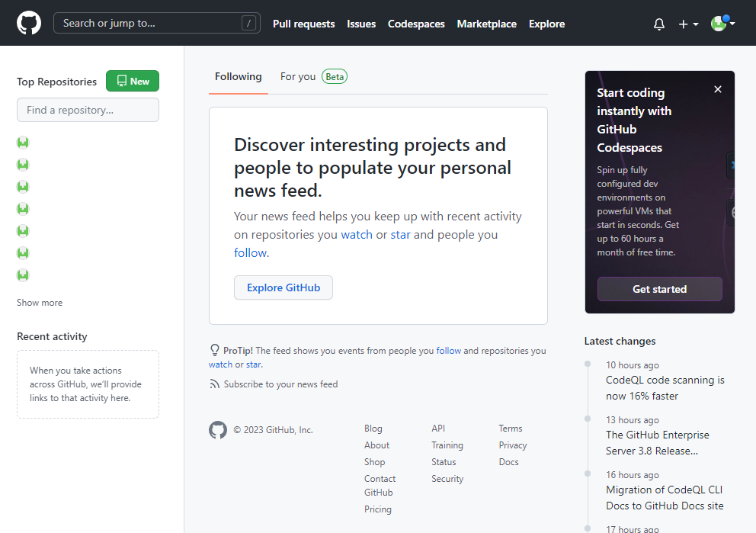
Task: Expand the plus create-new dropdown
Action: 688,24
